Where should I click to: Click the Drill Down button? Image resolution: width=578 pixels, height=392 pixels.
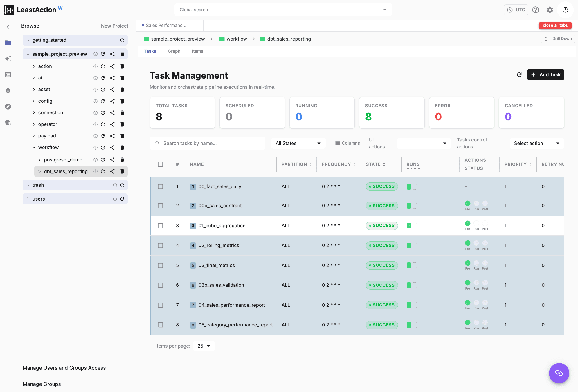[558, 39]
